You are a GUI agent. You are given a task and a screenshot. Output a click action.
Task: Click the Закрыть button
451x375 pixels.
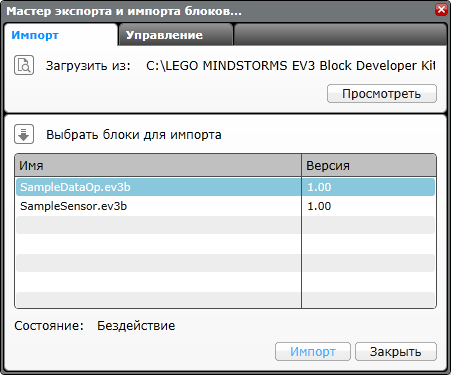396,351
